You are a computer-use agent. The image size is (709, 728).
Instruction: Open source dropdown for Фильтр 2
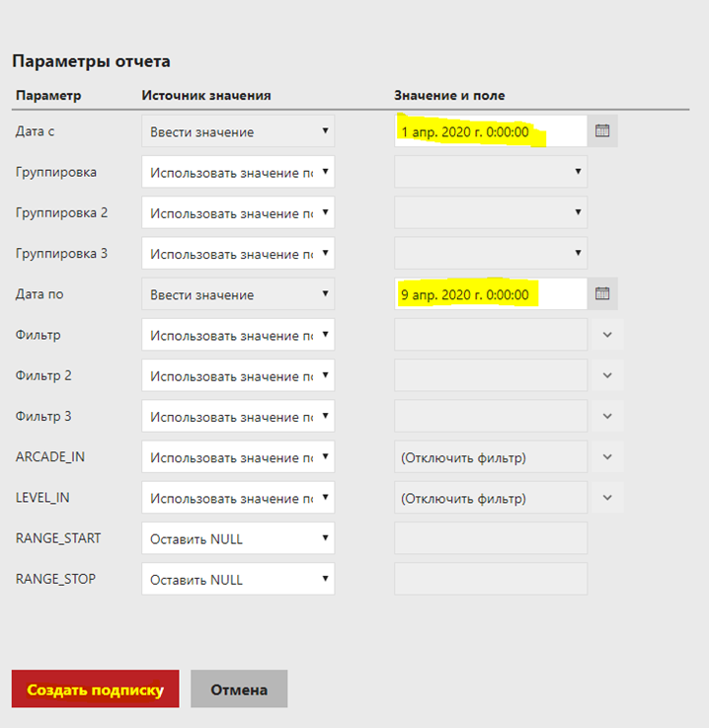238,375
